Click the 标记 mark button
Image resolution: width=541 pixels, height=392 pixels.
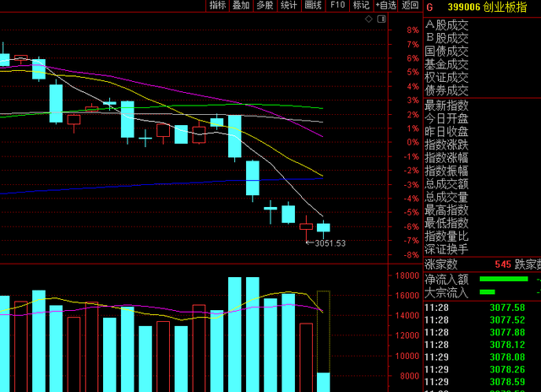(361, 6)
